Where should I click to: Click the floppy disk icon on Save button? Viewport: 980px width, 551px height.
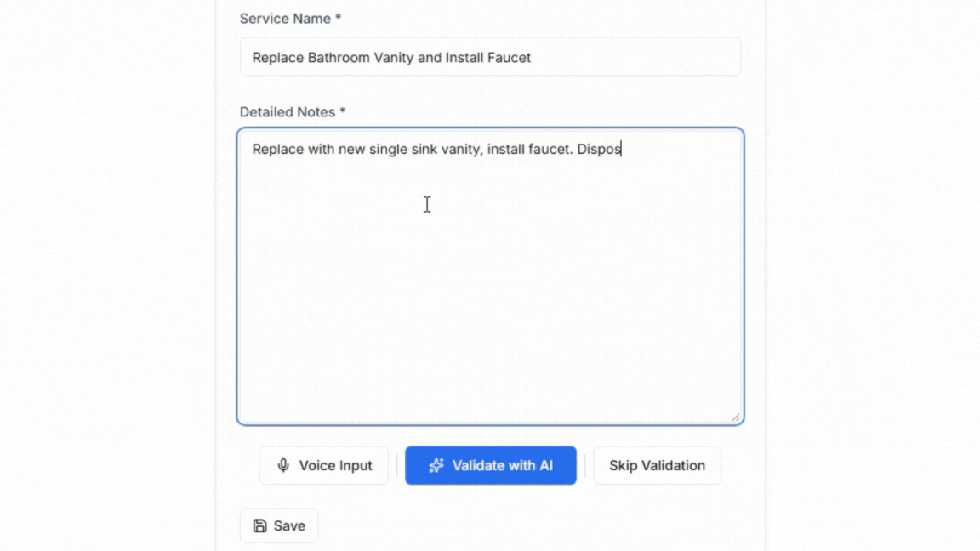[x=259, y=525]
